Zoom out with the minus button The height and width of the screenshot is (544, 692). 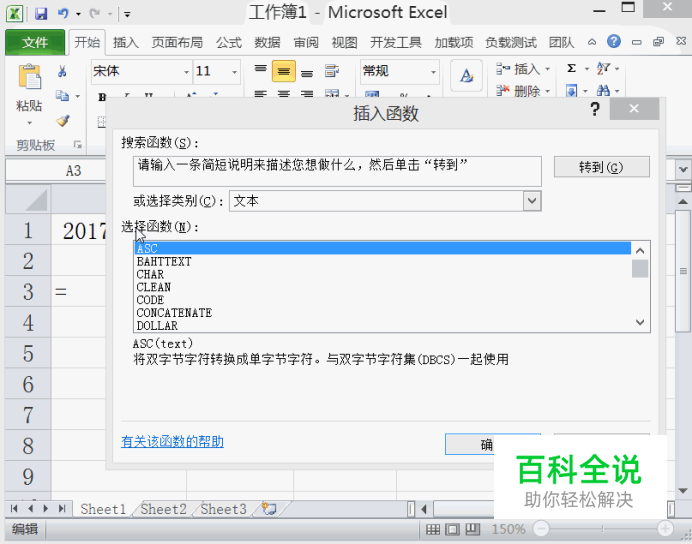coord(541,528)
